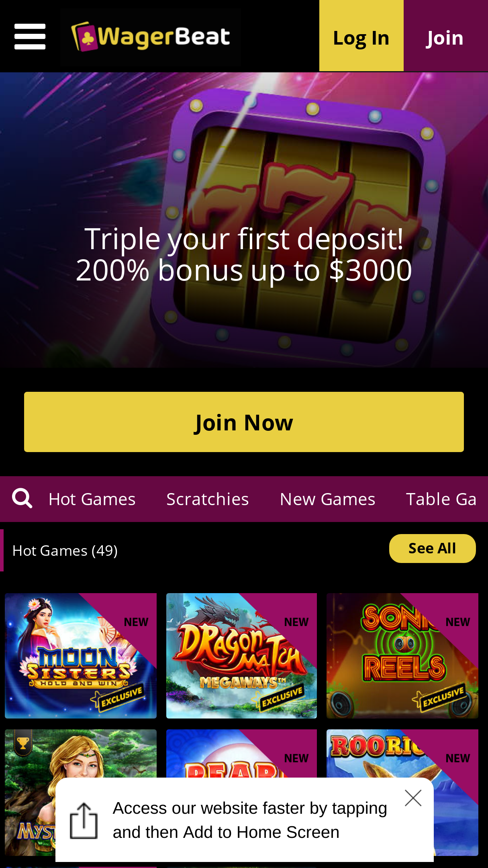Click the trophy badge on Mystic game
Image resolution: width=488 pixels, height=868 pixels.
[x=23, y=743]
